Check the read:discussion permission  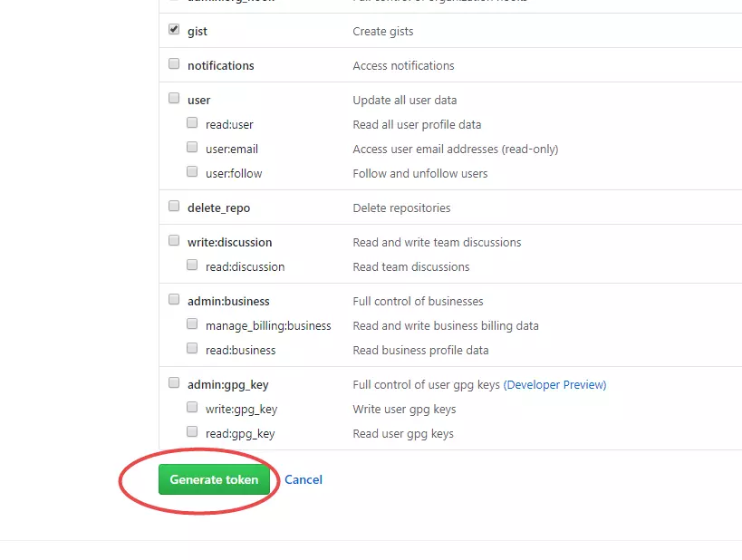click(191, 264)
